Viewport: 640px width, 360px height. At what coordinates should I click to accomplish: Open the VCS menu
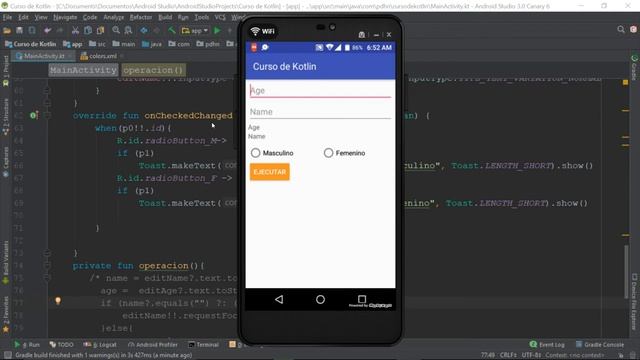click(x=220, y=17)
